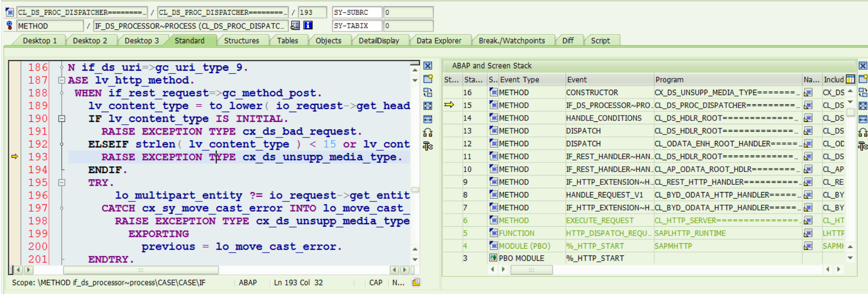Switch to Desktop 2 tab
The height and width of the screenshot is (294, 868).
90,40
